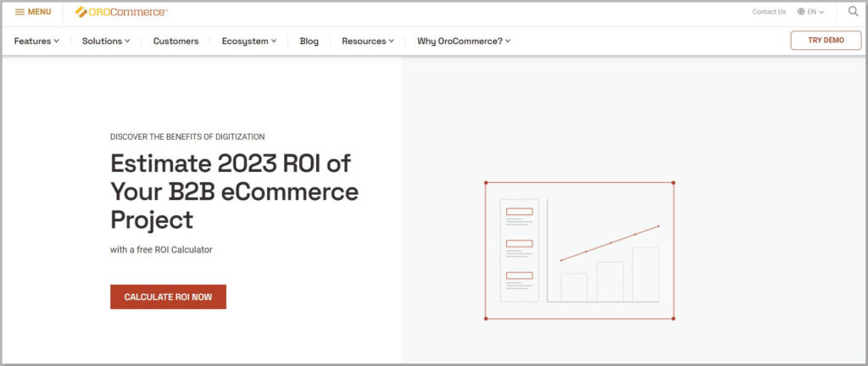Expand the Ecosystem menu

pyautogui.click(x=249, y=41)
